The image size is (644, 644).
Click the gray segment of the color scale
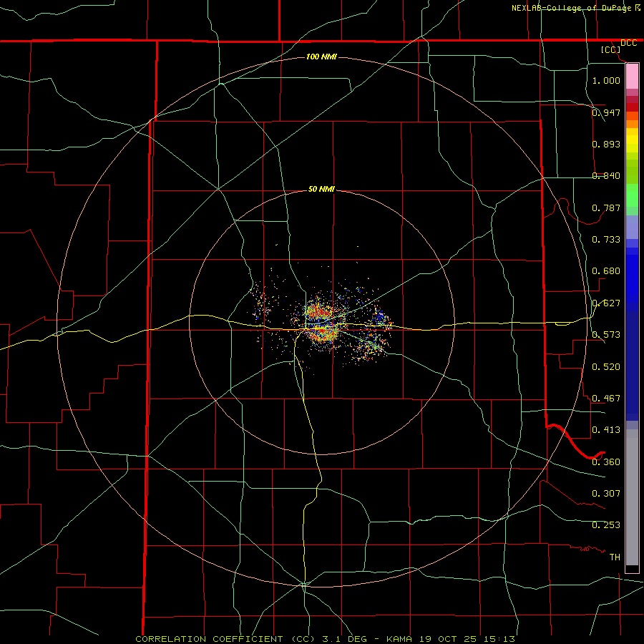632,497
